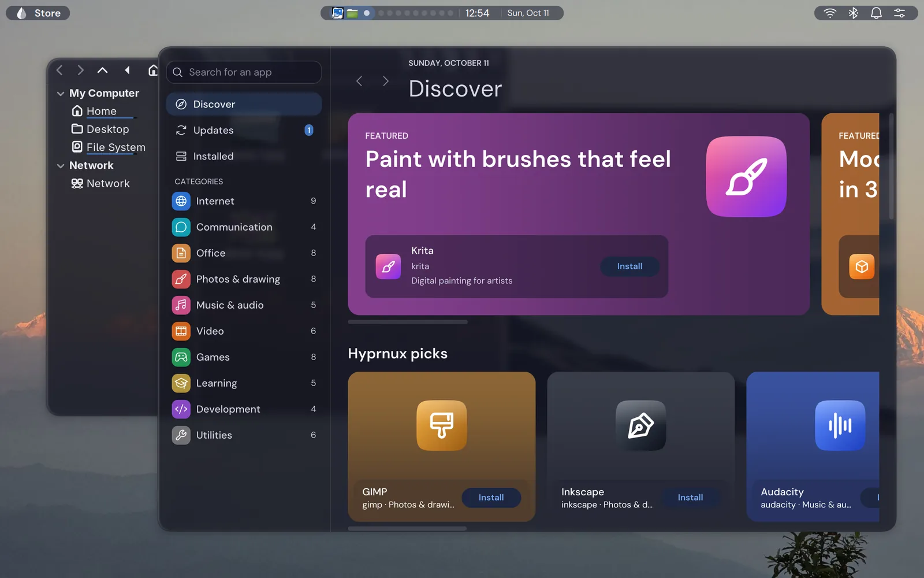The image size is (924, 578).
Task: Collapse the My Computer tree section
Action: pos(61,94)
